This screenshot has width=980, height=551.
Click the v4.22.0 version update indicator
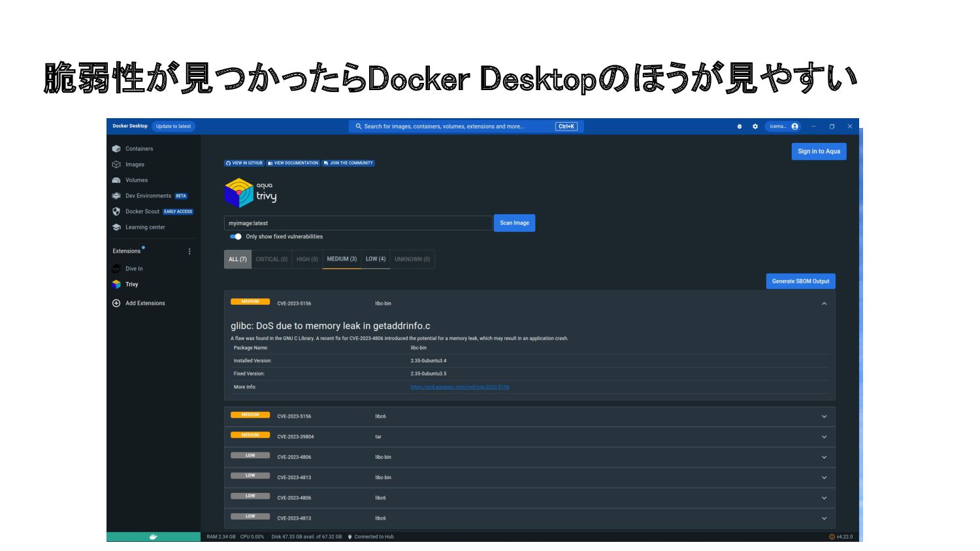841,537
